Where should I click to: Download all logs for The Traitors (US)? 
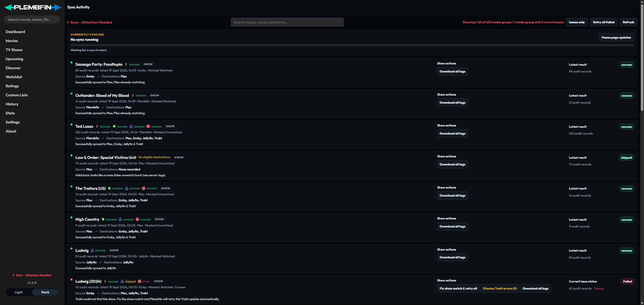[452, 195]
